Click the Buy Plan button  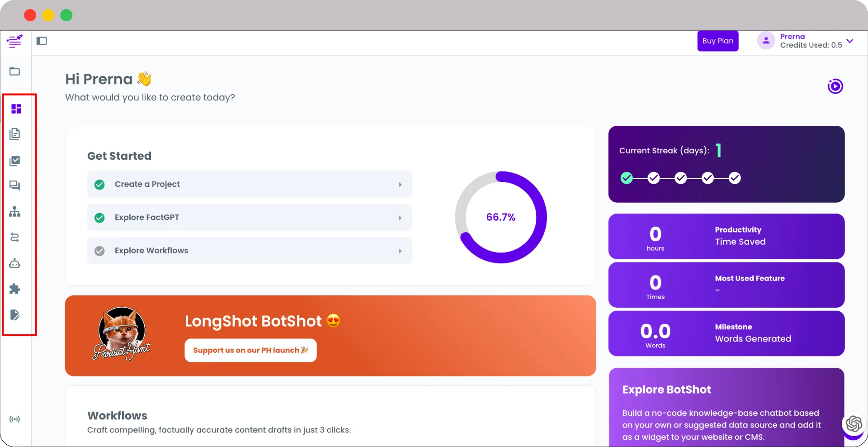tap(718, 41)
